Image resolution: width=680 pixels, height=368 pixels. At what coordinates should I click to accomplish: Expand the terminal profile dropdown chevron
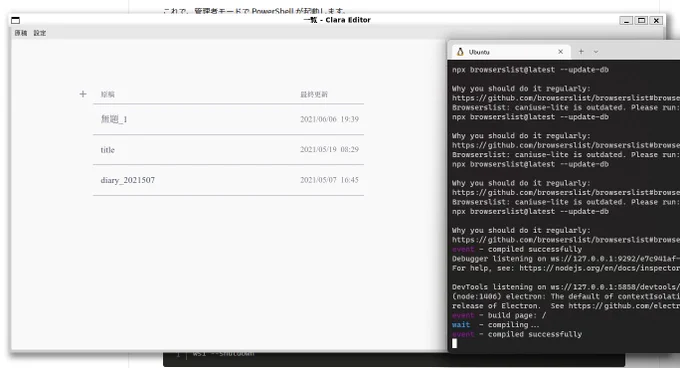596,52
